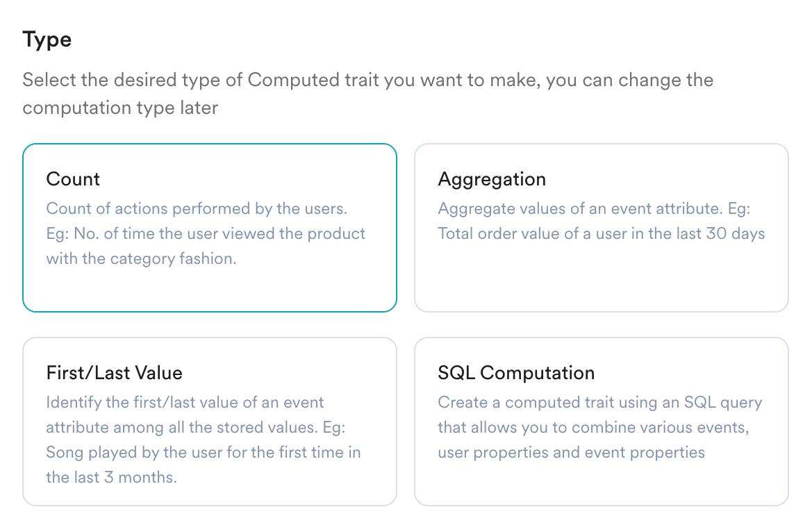The image size is (803, 532).
Task: Choose the Aggregation type card
Action: tap(602, 227)
